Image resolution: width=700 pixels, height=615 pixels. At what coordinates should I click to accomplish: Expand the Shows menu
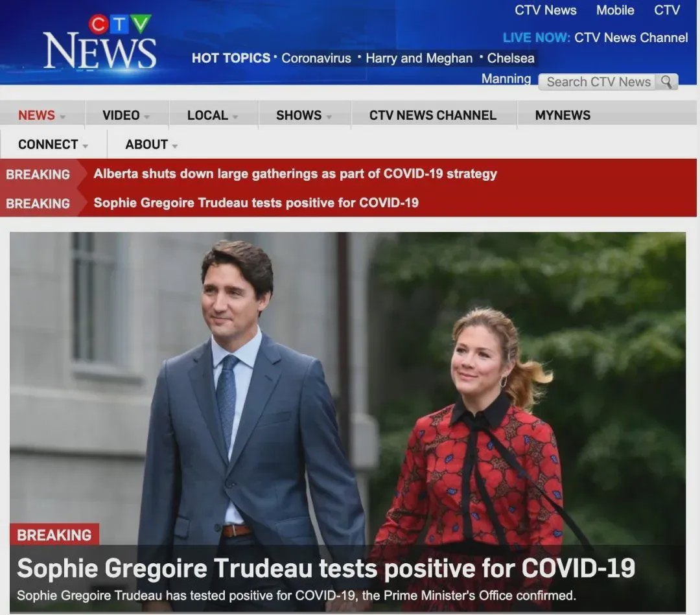[305, 115]
